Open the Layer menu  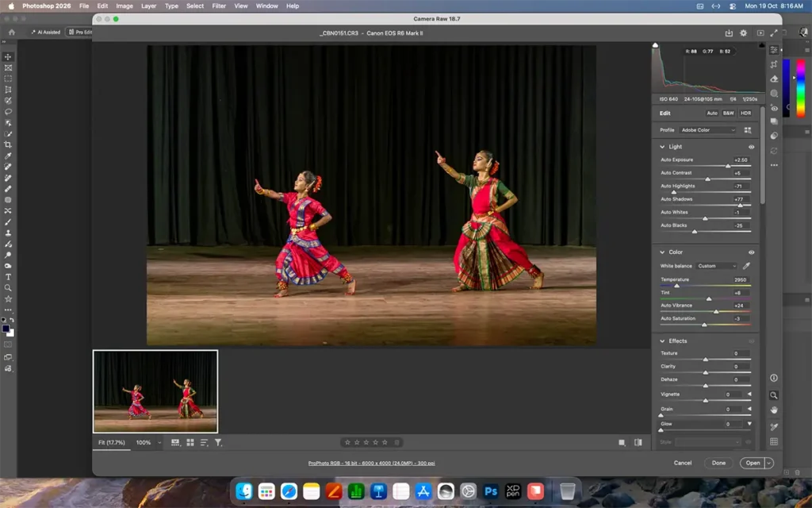tap(148, 6)
